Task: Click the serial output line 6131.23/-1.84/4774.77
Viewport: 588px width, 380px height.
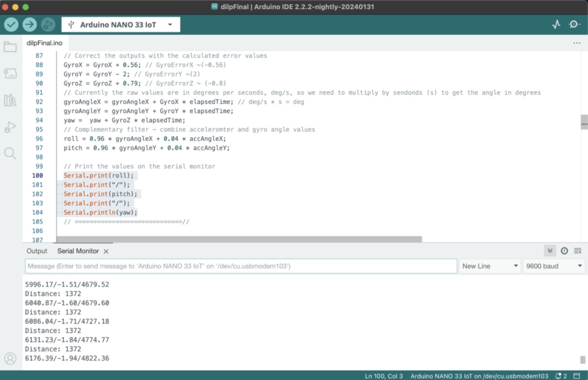Action: (x=67, y=340)
